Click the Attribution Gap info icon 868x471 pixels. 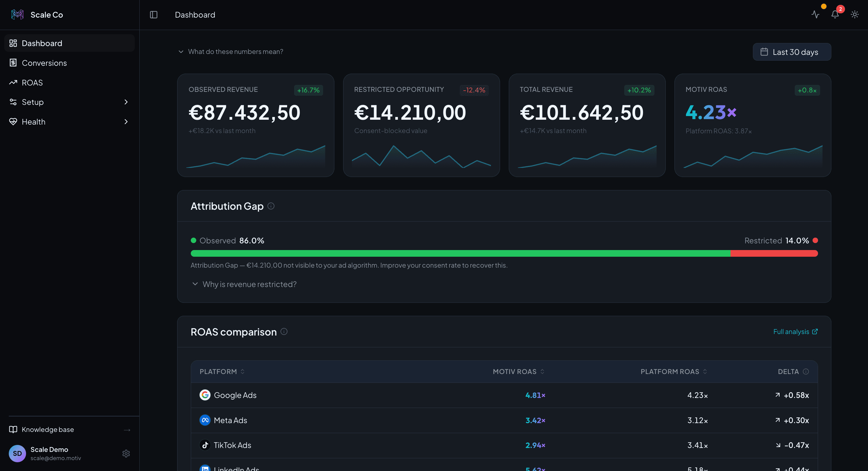[x=271, y=206]
